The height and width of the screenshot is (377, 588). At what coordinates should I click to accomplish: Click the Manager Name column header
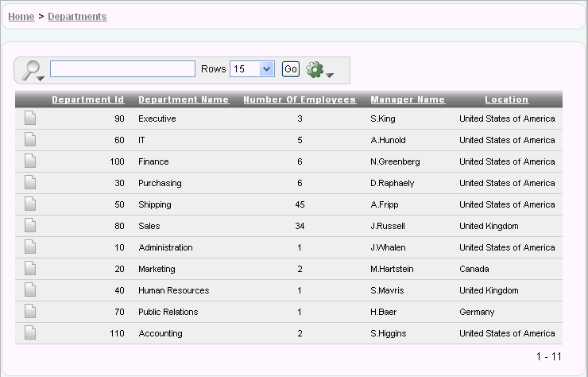click(408, 99)
